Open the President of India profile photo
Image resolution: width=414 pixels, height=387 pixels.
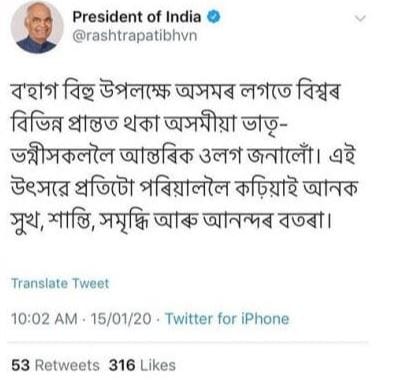coord(37,27)
